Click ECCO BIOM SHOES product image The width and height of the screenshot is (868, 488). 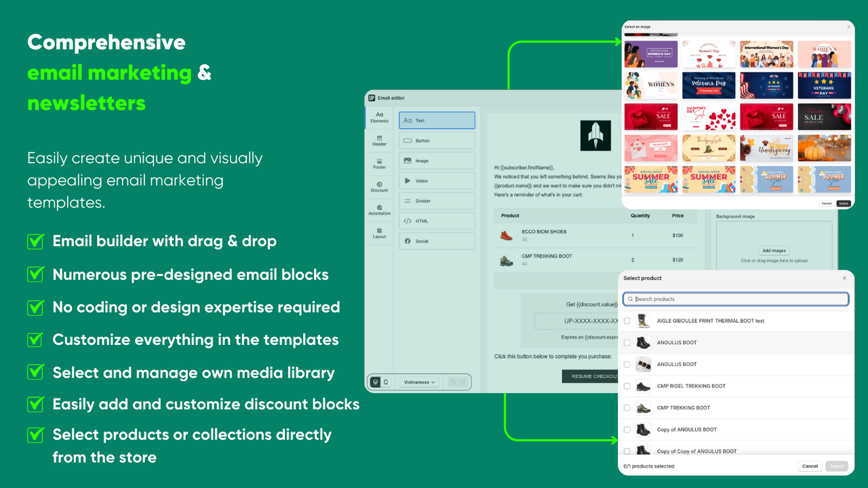(505, 235)
